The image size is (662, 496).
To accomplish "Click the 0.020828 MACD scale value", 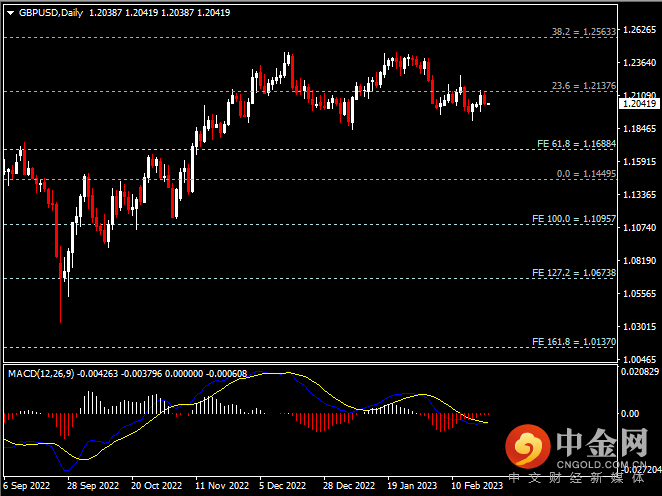I will click(640, 372).
